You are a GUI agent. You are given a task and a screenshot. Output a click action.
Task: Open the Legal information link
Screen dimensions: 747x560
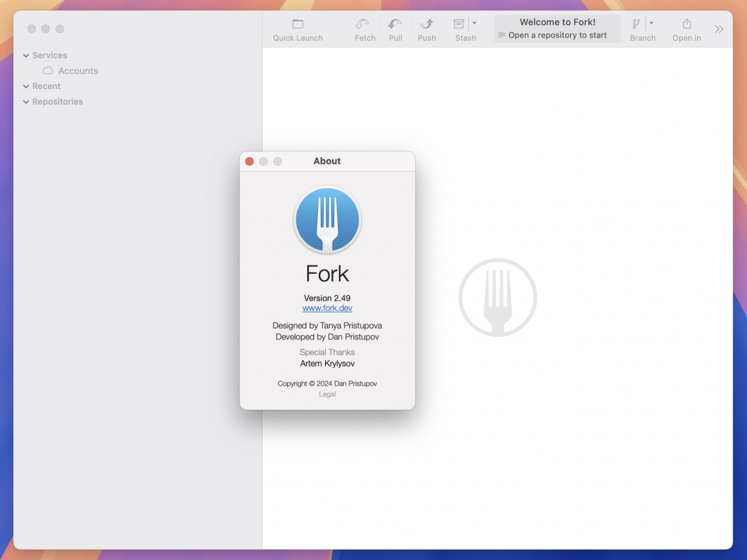tap(327, 394)
